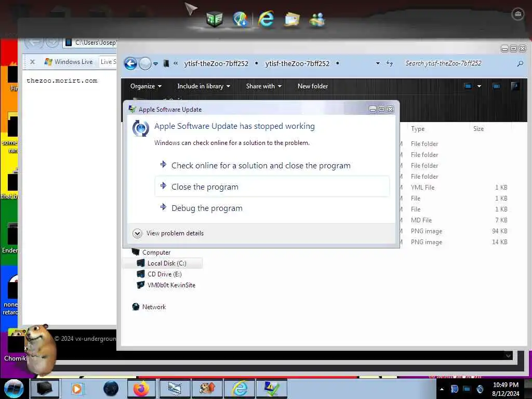Image resolution: width=532 pixels, height=399 pixels.
Task: Go back in the Explorer window
Action: 130,63
